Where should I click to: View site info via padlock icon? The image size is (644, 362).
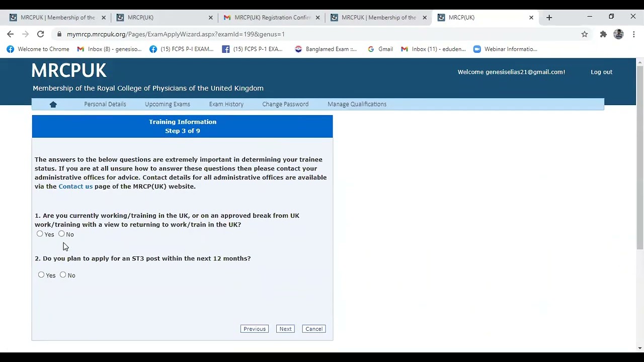tap(59, 34)
